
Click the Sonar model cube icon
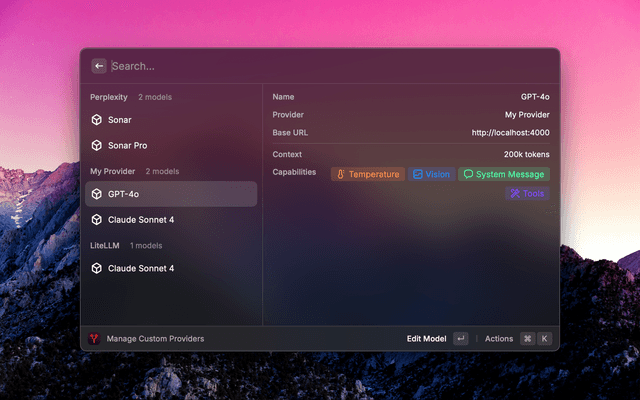coord(97,120)
